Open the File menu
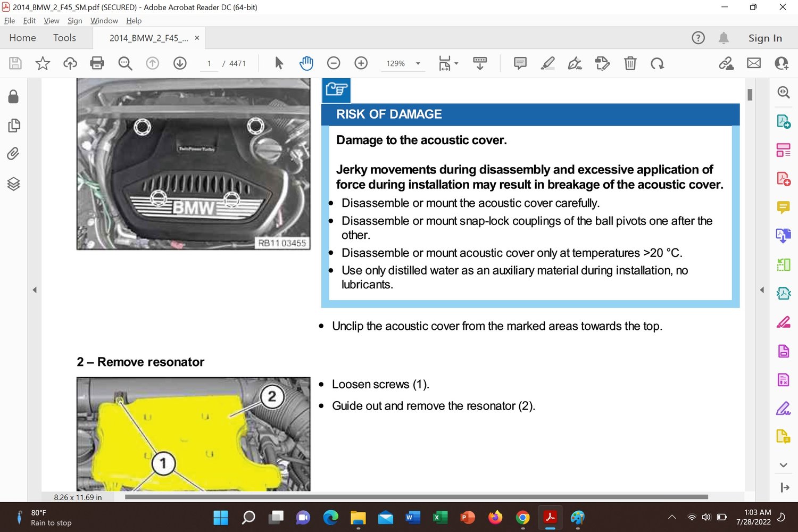The image size is (798, 532). [10, 21]
